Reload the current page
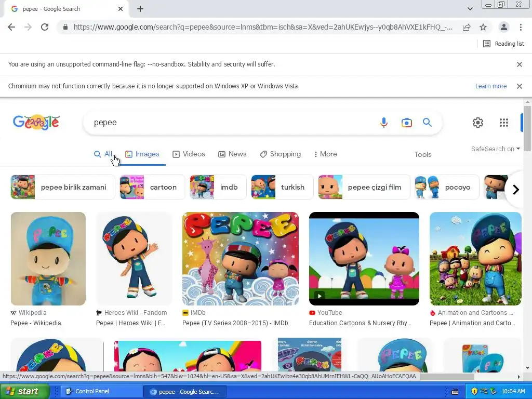 [45, 27]
